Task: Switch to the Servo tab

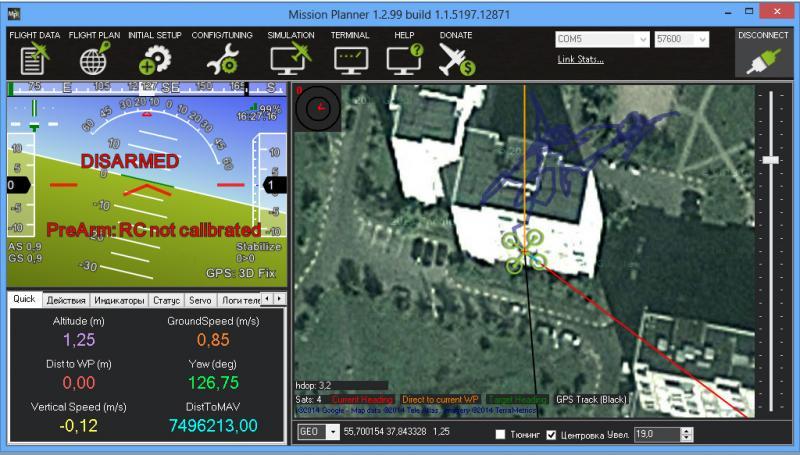Action: 200,300
